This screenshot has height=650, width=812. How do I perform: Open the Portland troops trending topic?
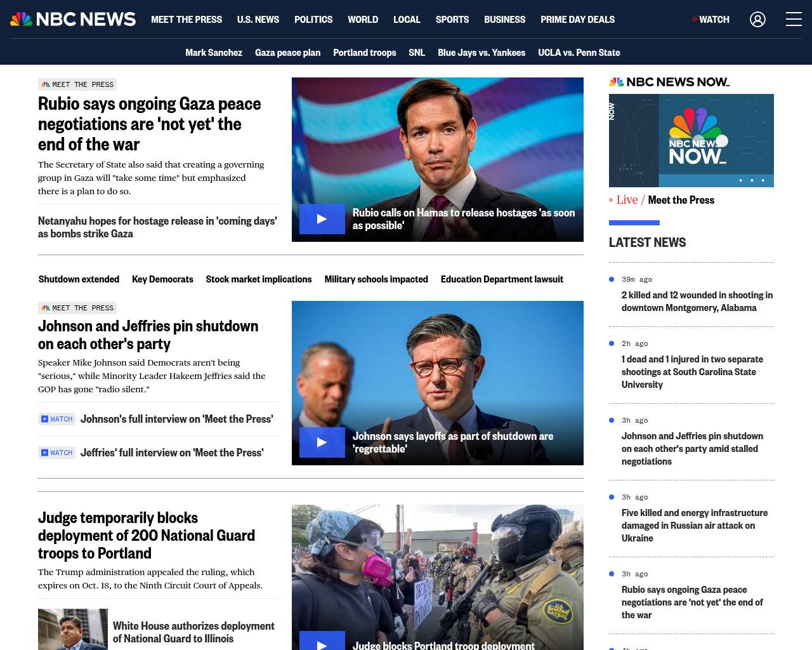tap(364, 53)
